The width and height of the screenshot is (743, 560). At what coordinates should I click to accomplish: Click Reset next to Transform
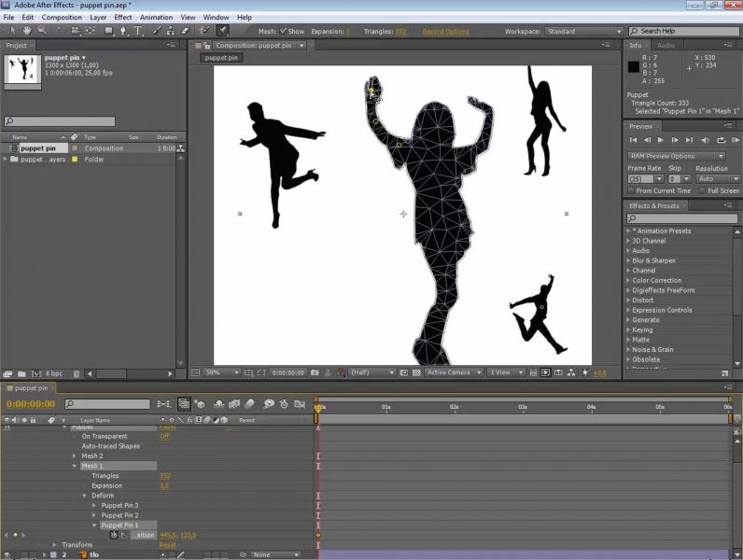166,545
